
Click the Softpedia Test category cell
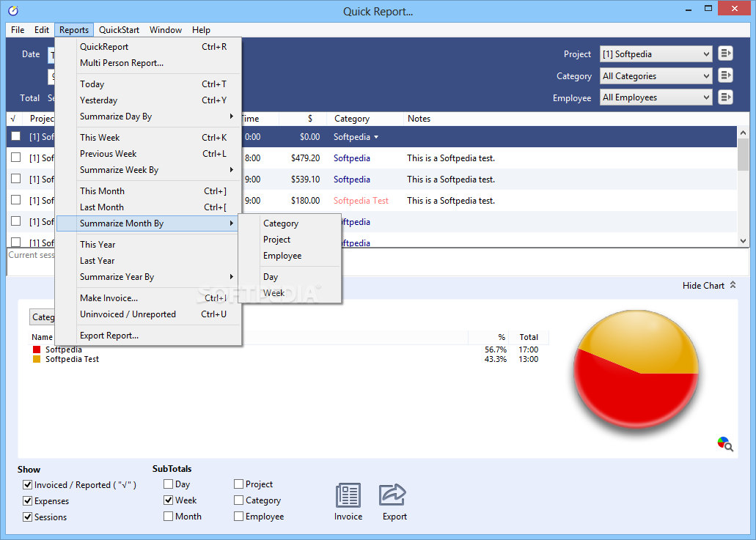[361, 200]
